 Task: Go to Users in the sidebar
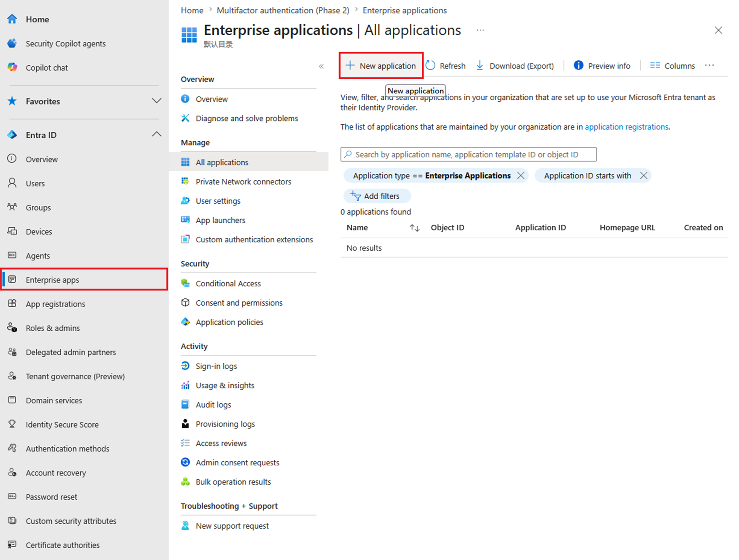click(x=35, y=183)
